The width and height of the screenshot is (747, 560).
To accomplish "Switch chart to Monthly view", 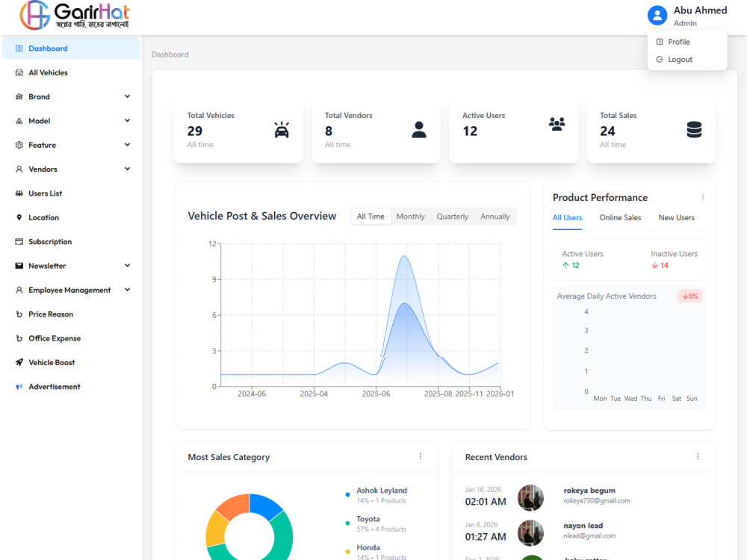I will pyautogui.click(x=410, y=217).
